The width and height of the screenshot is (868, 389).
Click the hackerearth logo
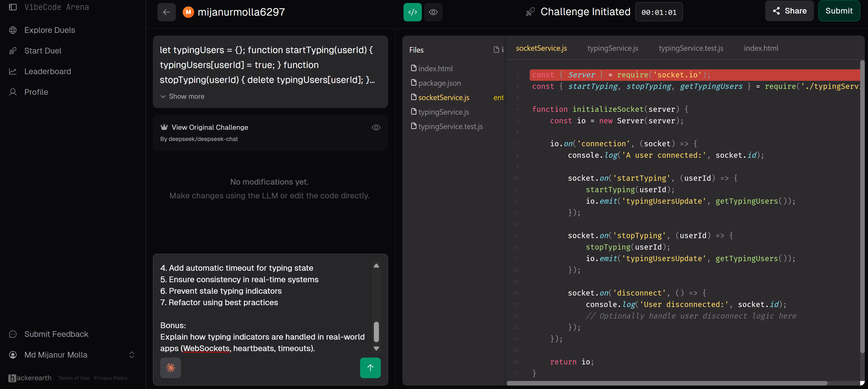pyautogui.click(x=30, y=378)
